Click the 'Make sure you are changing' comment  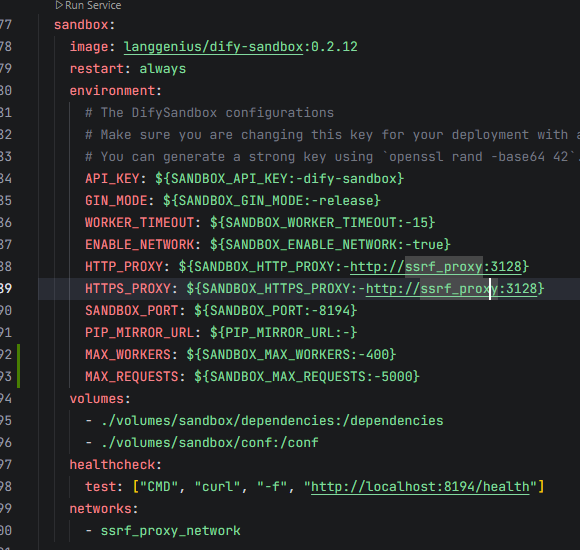pyautogui.click(x=332, y=135)
